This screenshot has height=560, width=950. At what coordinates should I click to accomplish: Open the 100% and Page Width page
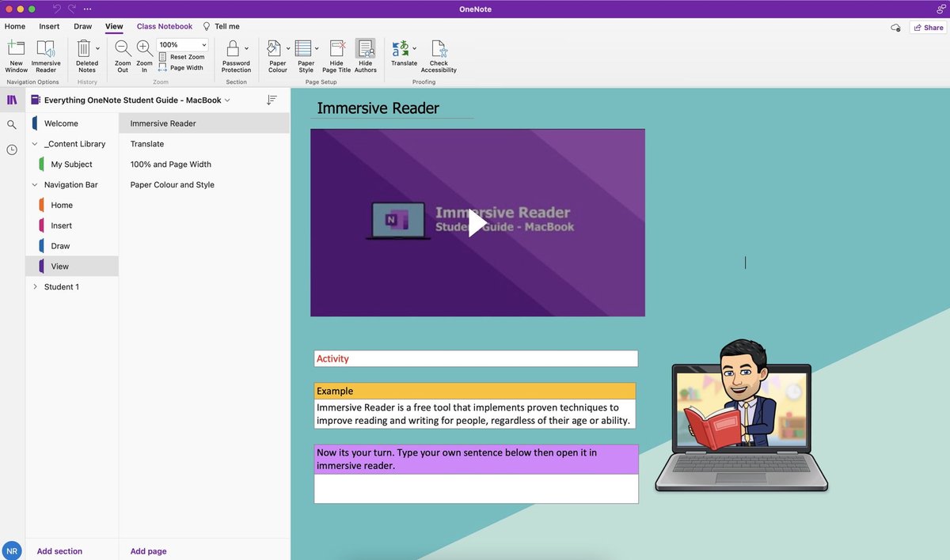[204, 165]
